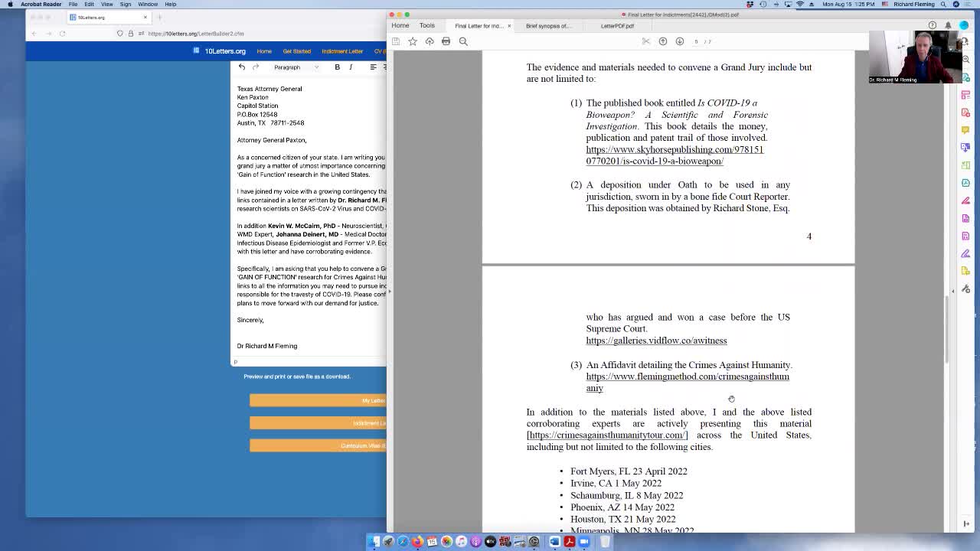Click the 'Houston, TX 21 May 2022' list item

point(622,519)
